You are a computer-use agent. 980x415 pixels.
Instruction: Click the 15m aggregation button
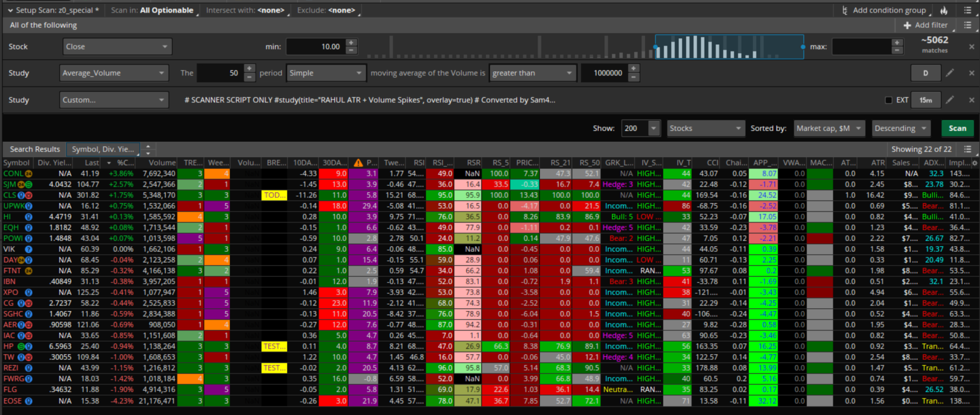tap(925, 100)
